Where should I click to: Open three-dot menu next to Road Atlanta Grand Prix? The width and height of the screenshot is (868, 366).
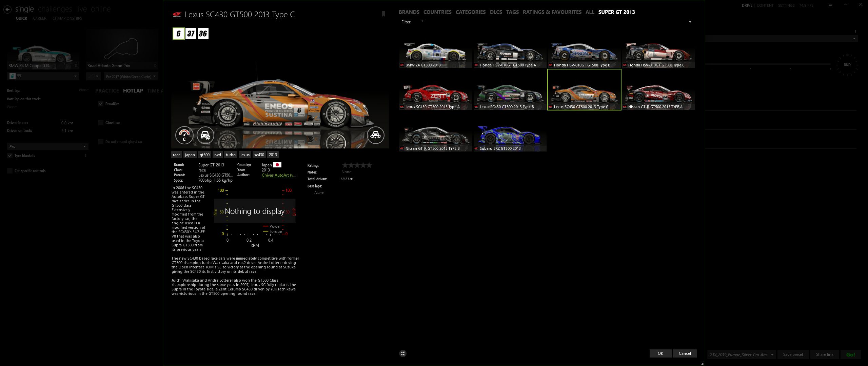[x=155, y=65]
